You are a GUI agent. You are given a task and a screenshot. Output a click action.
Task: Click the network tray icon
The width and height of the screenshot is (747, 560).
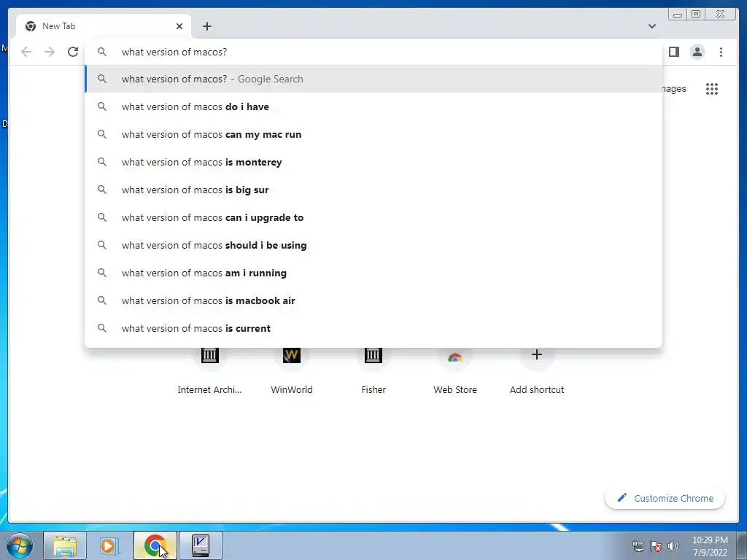[638, 546]
